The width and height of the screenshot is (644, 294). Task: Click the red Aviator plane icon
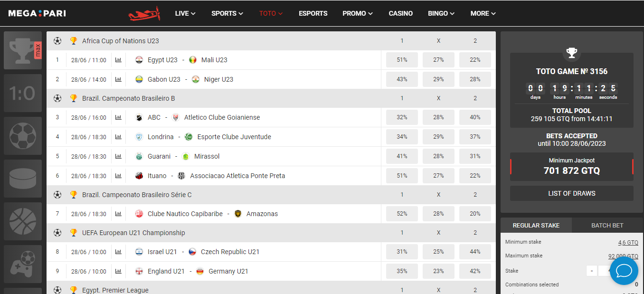click(x=144, y=14)
